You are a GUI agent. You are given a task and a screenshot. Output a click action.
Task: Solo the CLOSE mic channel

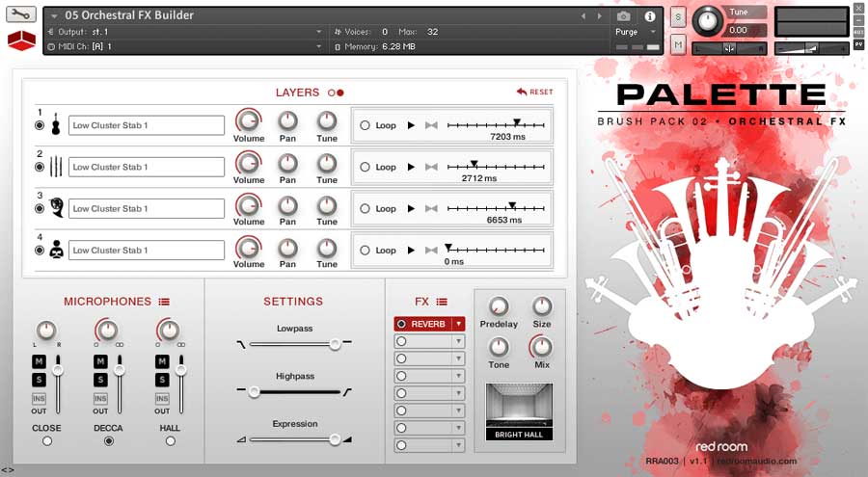click(x=39, y=380)
